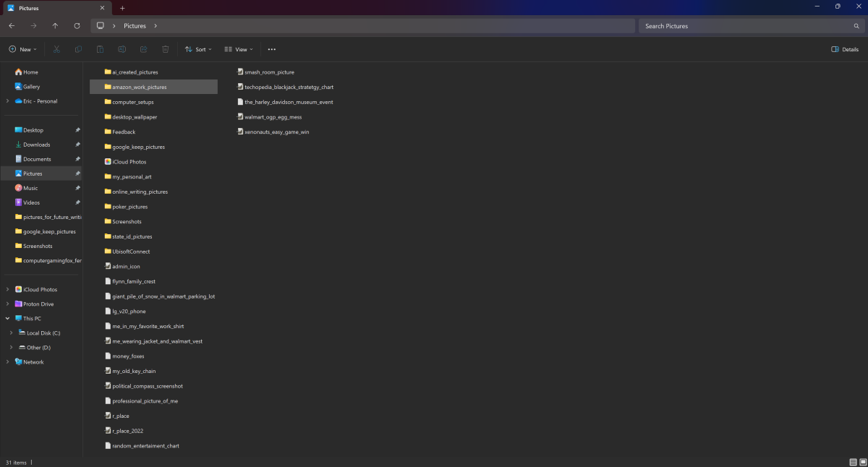Open the See more options ellipsis
This screenshot has height=467, width=868.
point(272,49)
